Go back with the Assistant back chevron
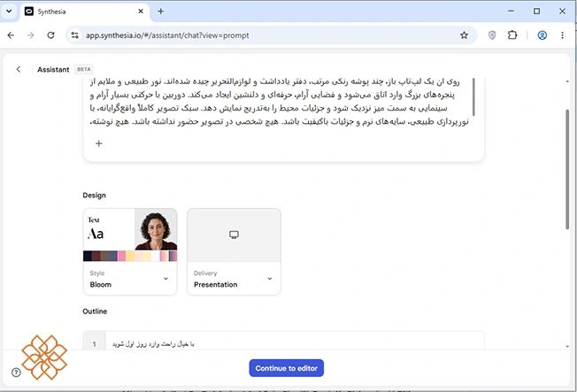This screenshot has height=392, width=577. (x=19, y=69)
